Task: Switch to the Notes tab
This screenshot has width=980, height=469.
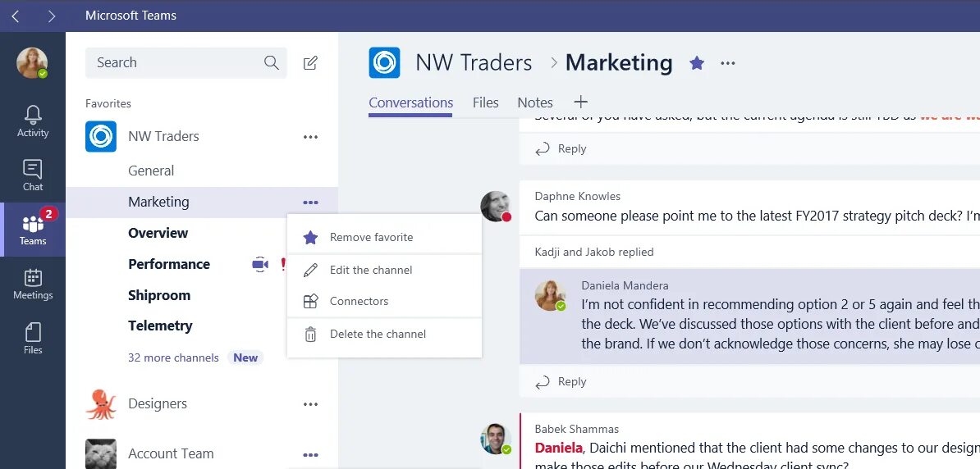Action: pyautogui.click(x=535, y=102)
